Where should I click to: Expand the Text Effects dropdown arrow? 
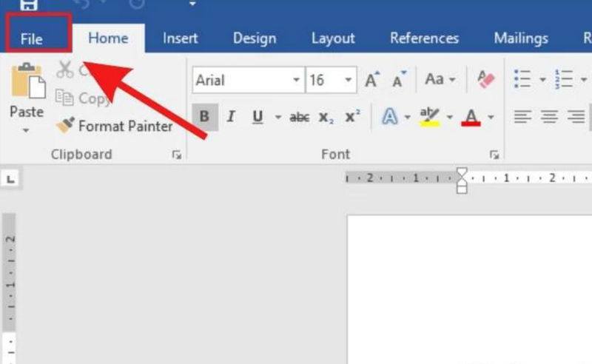[408, 117]
